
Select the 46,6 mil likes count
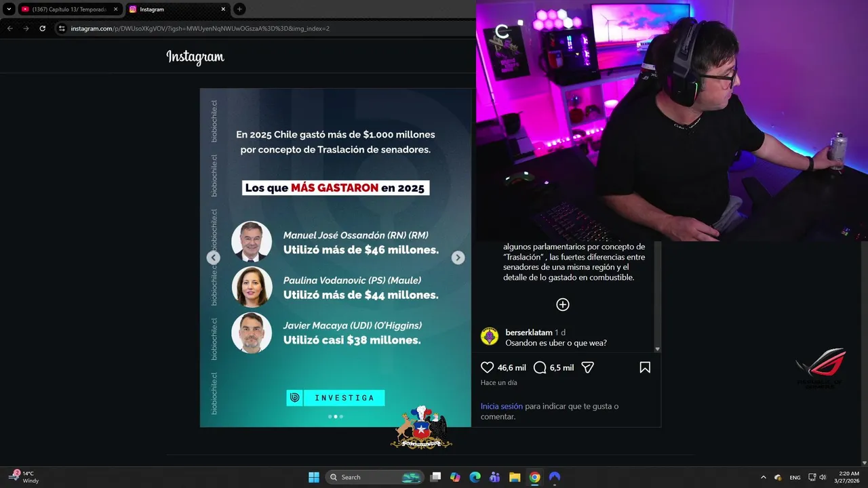click(x=512, y=368)
